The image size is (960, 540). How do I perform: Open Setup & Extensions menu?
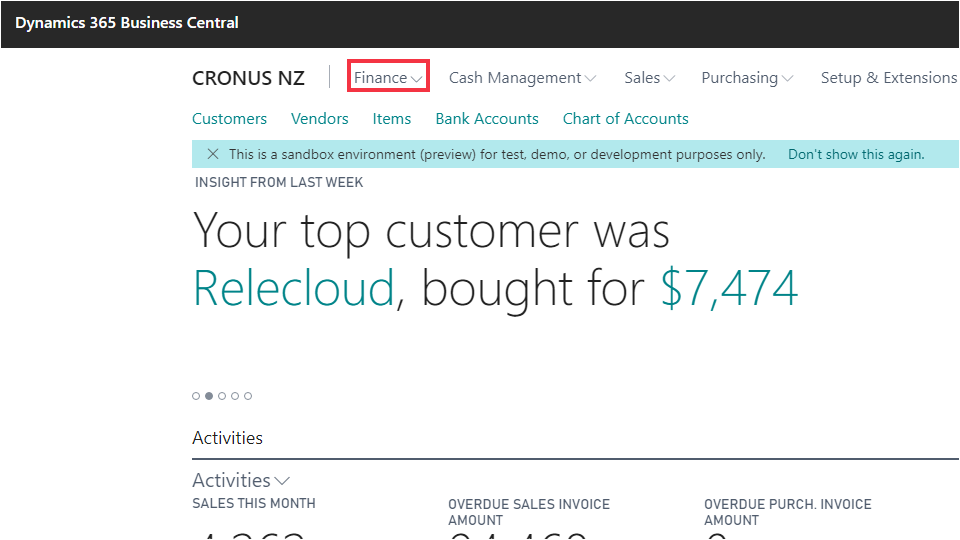click(x=889, y=78)
